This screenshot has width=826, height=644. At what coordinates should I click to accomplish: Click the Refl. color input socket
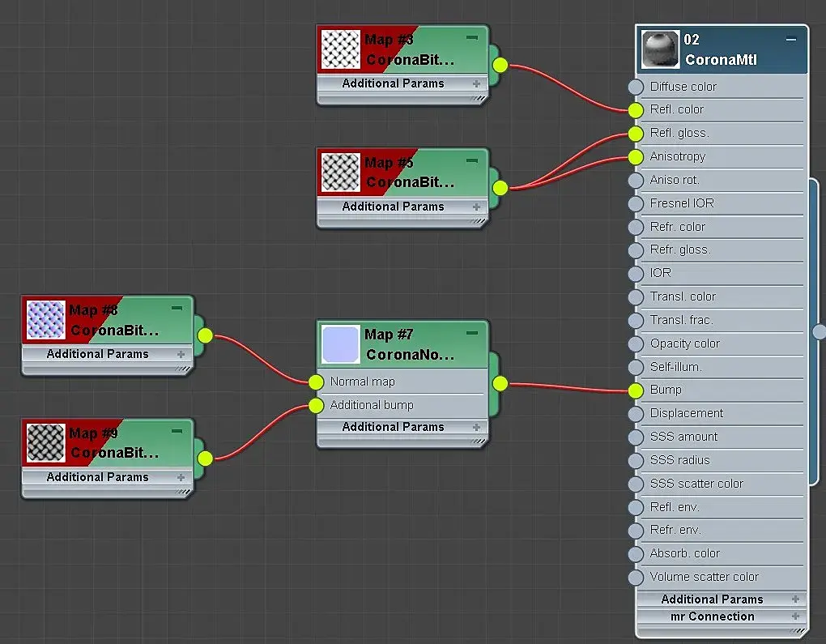point(636,110)
